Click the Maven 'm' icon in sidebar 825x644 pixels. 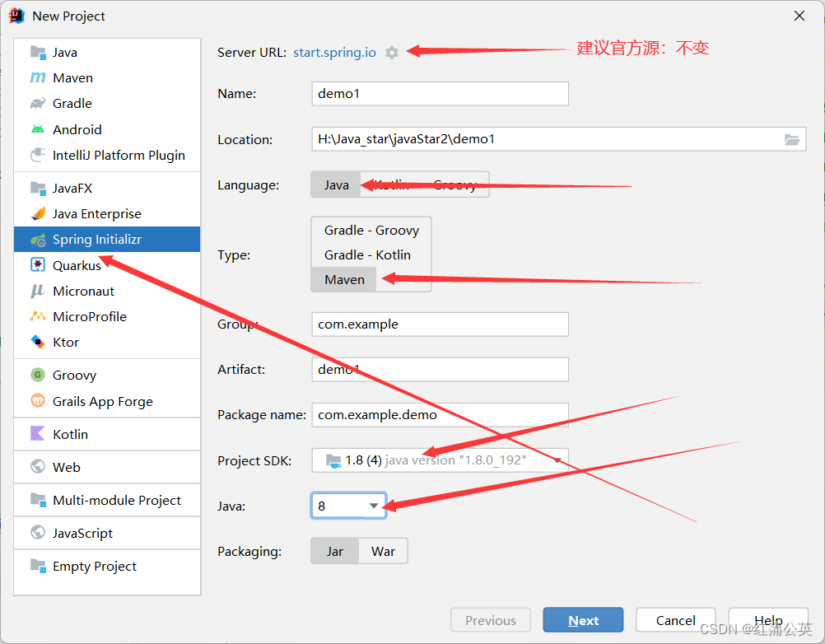[x=38, y=78]
